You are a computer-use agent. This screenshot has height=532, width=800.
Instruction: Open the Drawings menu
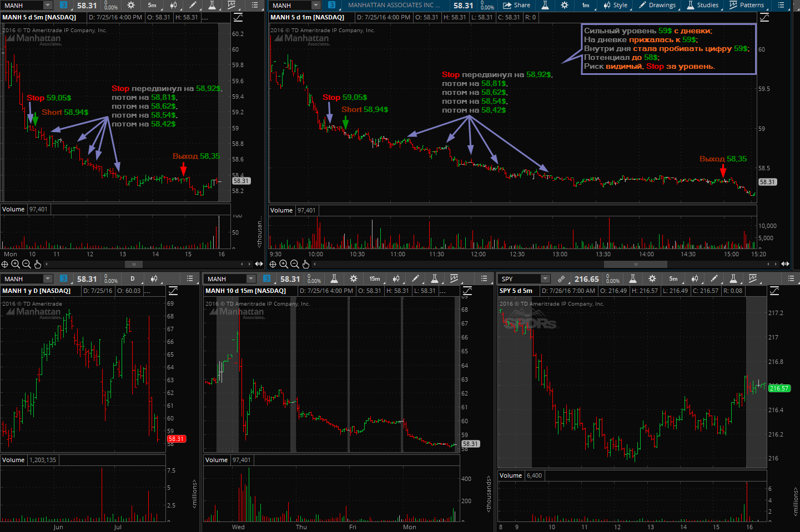657,5
